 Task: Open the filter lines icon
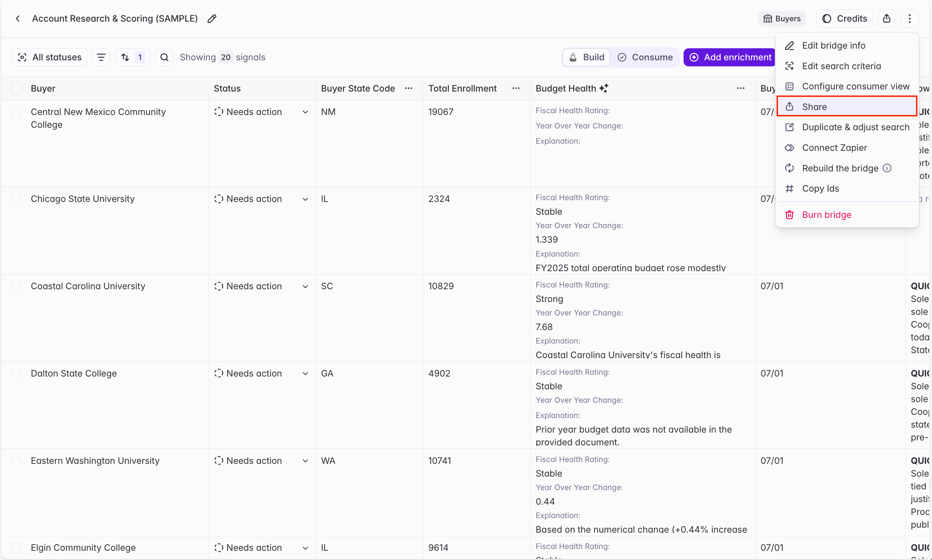coord(101,57)
